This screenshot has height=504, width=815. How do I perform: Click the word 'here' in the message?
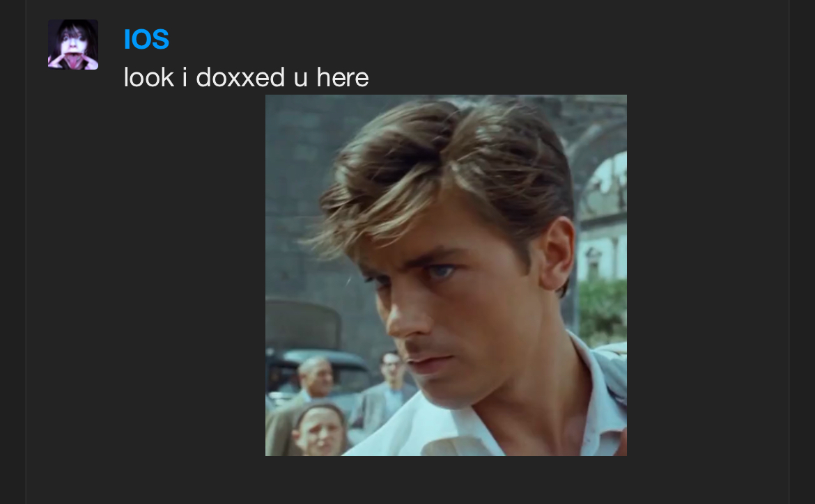343,78
